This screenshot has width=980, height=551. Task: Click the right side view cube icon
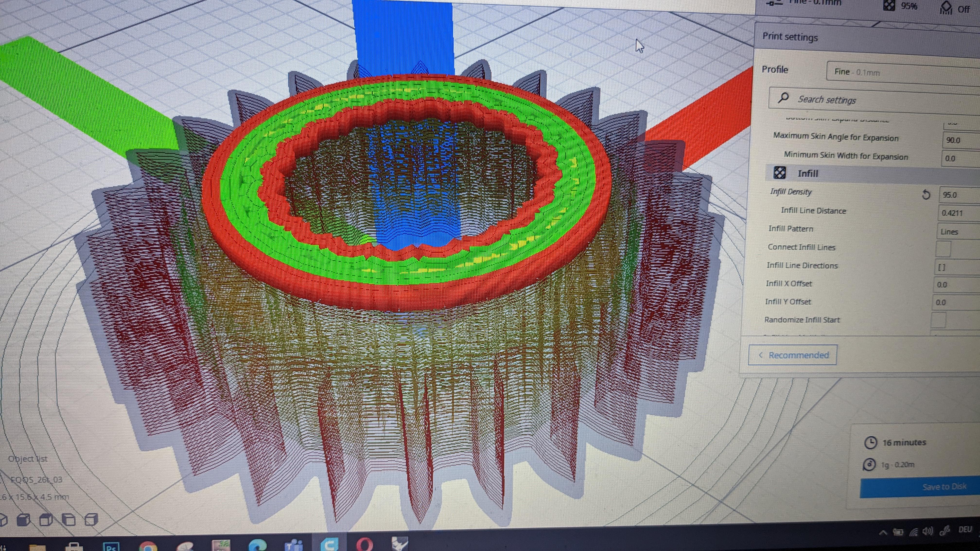coord(91,519)
